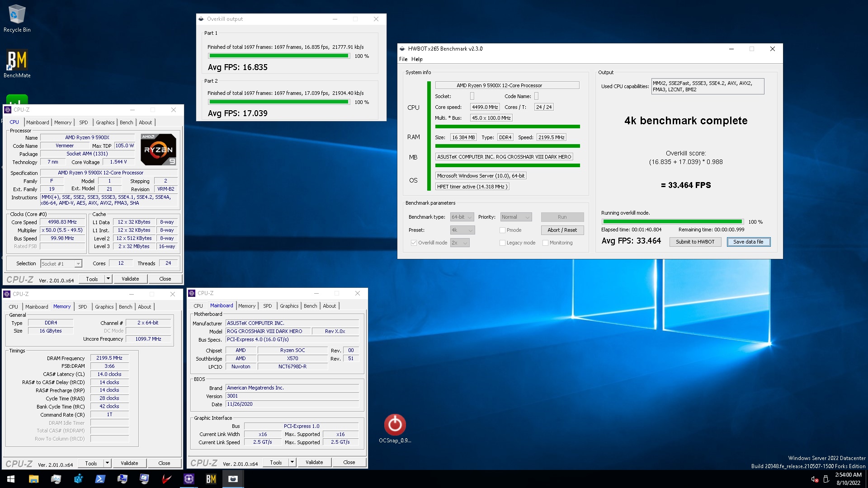Viewport: 868px width, 488px height.
Task: Click the DRAM Frequency 2199.5 MHz value
Action: coord(109,358)
